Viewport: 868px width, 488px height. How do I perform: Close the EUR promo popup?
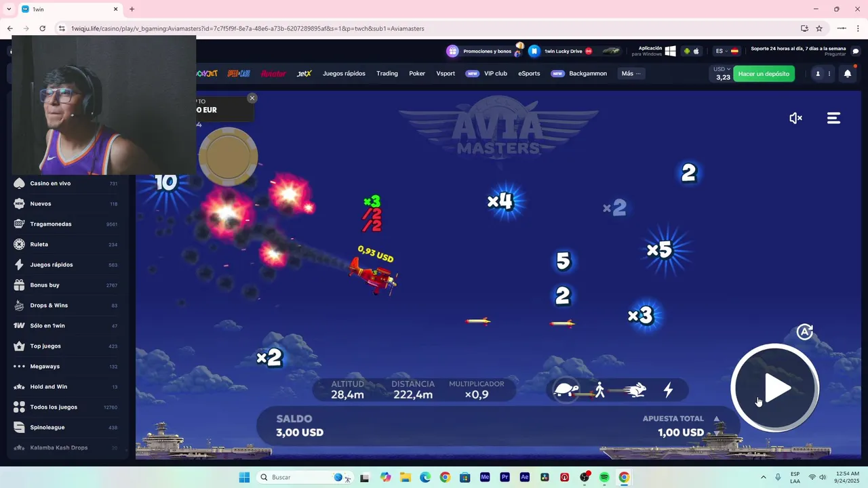coord(252,98)
